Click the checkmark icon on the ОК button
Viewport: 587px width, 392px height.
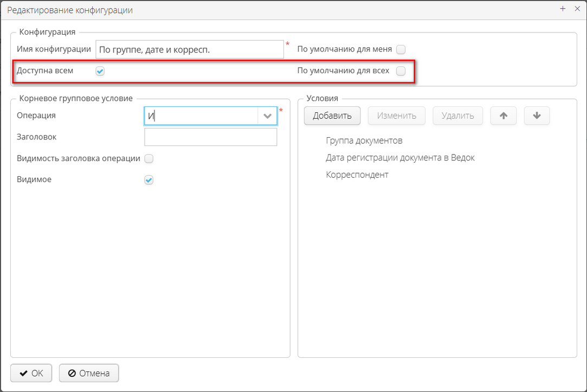[23, 373]
